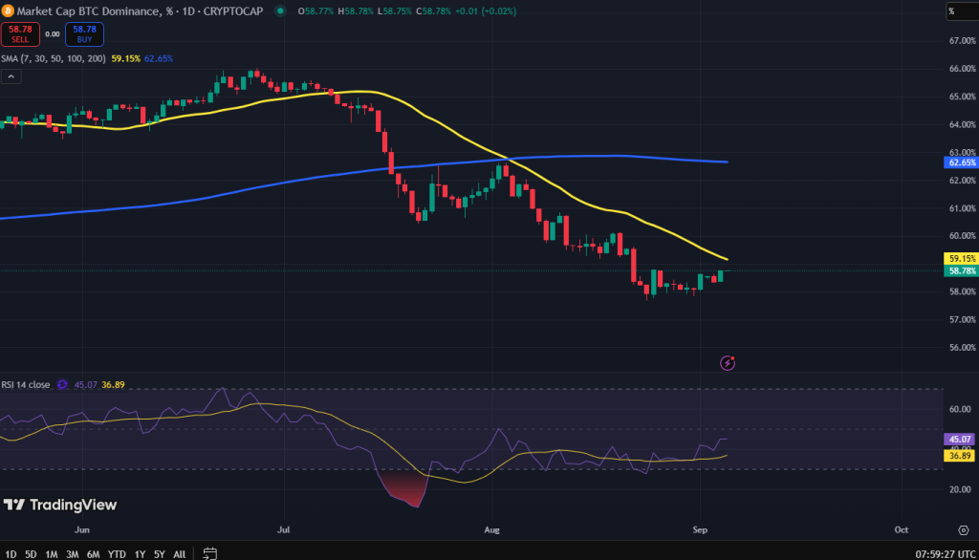The image size is (979, 560).
Task: Select the YTD range tab
Action: (116, 553)
